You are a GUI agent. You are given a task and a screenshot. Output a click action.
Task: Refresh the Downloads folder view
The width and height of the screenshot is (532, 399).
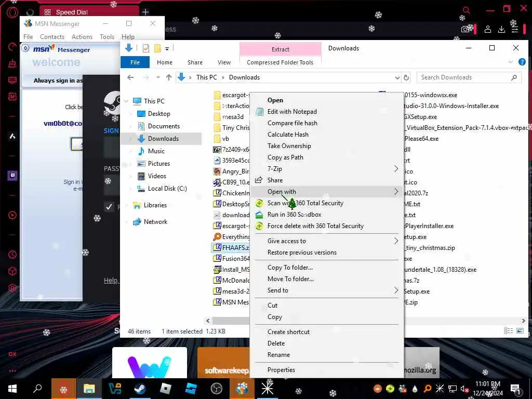406,78
